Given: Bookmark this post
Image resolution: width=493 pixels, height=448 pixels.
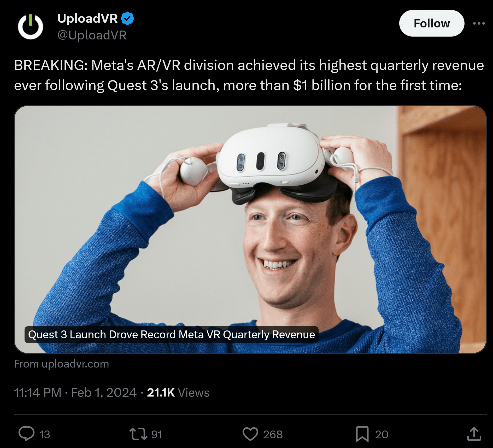Looking at the screenshot, I should [362, 434].
